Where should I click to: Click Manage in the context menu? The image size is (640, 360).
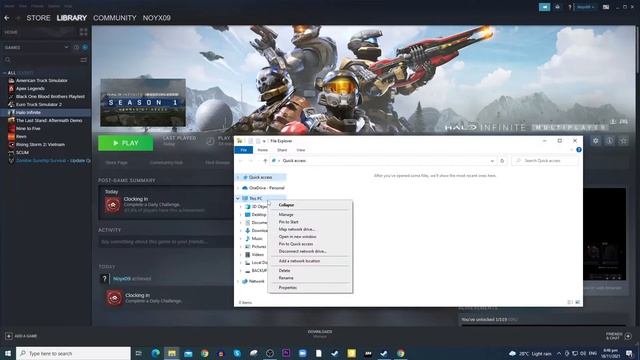(310, 214)
